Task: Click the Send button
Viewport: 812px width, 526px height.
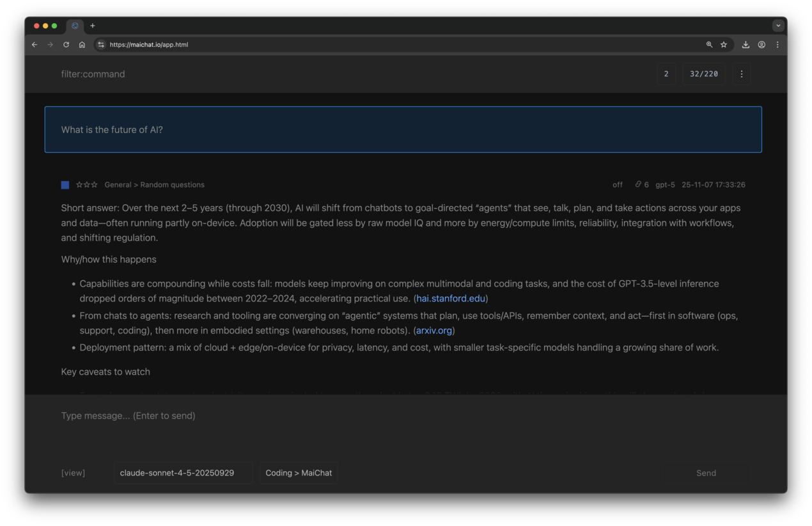Action: click(706, 472)
